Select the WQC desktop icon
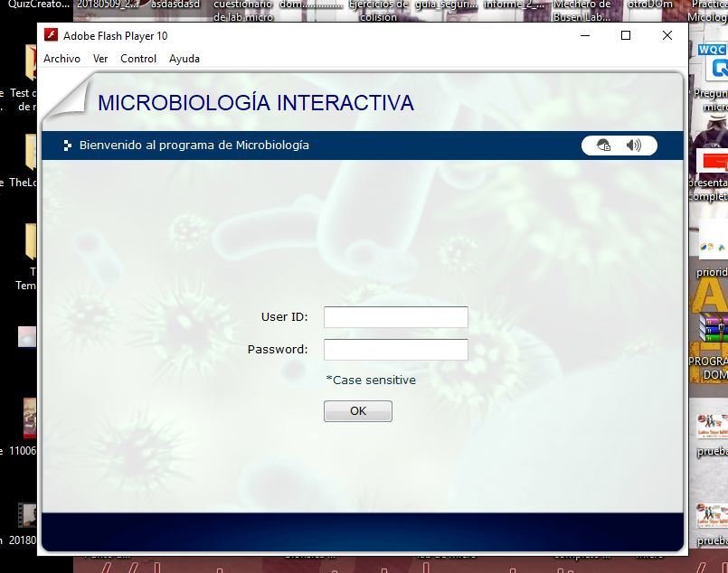Image resolution: width=728 pixels, height=573 pixels. 714,62
